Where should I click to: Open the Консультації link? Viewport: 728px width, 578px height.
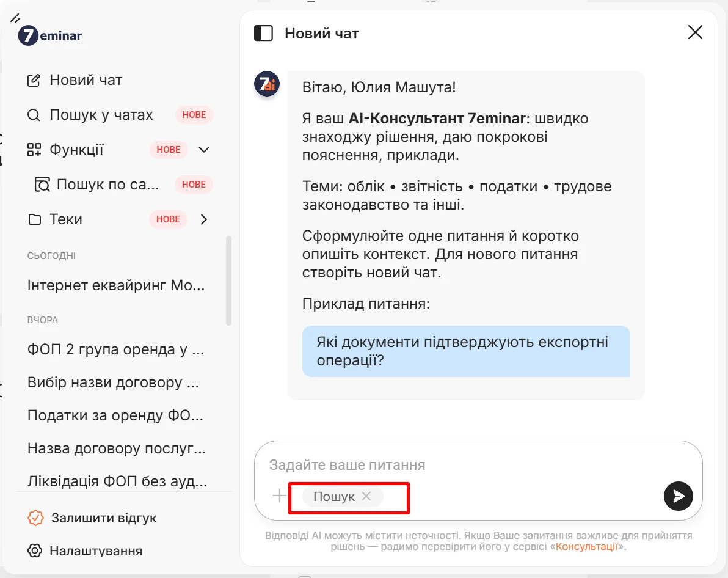tap(587, 546)
